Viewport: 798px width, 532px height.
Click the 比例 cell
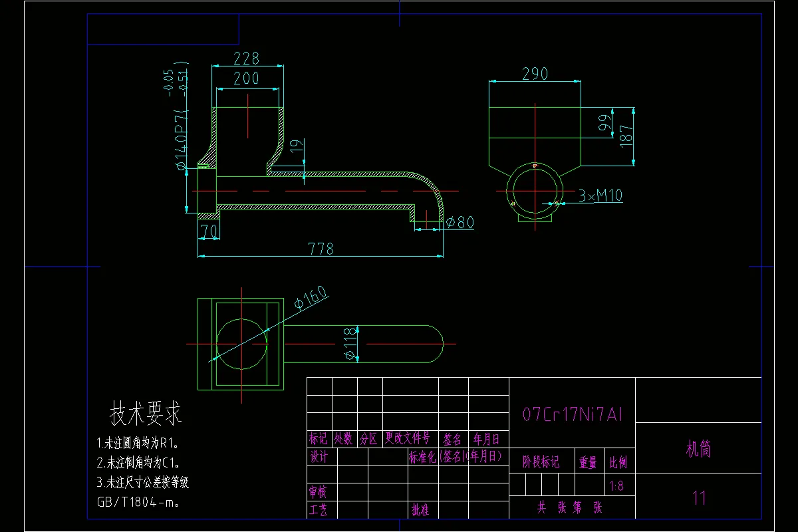click(618, 462)
